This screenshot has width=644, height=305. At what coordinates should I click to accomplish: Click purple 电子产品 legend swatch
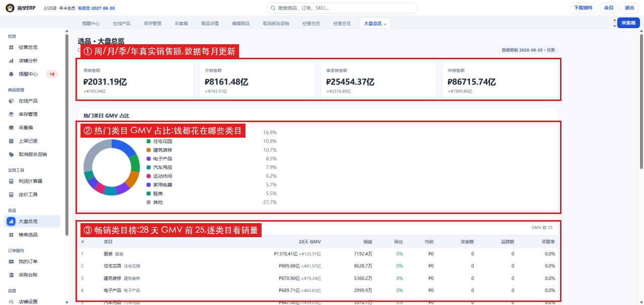148,159
